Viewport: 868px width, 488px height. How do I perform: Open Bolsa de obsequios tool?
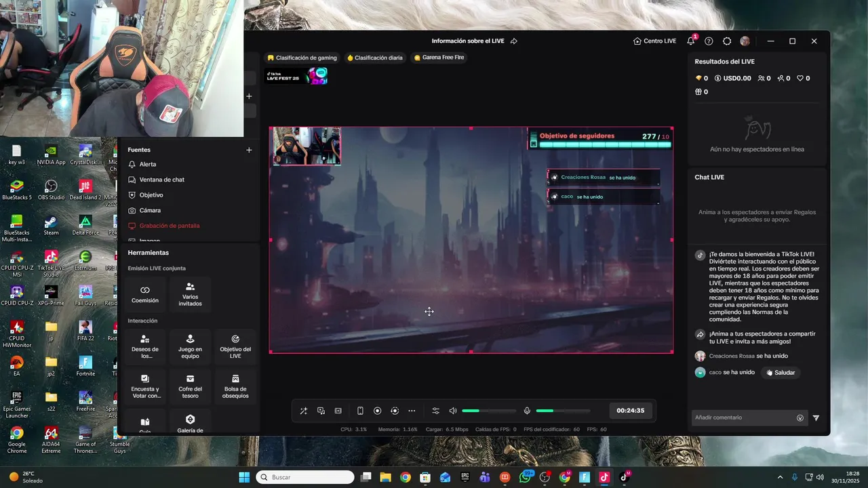[x=235, y=386]
